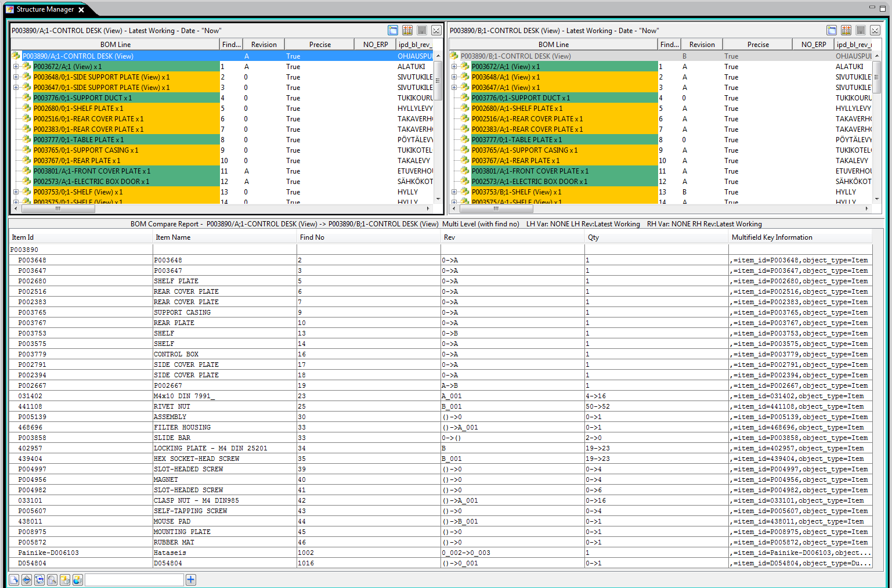Click item icon of right P002573/A ELECTRIC BOX DOOR

click(465, 181)
